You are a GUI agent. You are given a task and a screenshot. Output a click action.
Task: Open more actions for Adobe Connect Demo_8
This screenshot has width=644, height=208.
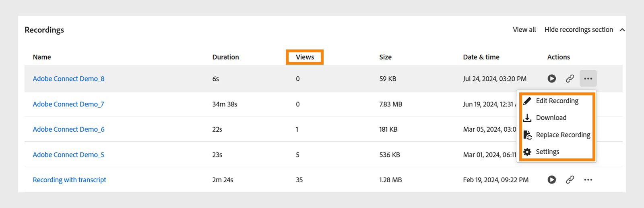[588, 79]
